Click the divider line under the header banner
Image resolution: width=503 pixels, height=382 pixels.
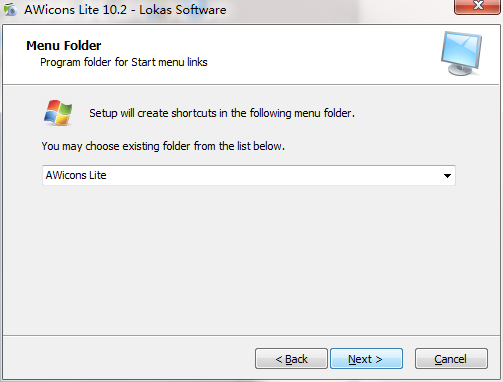click(x=251, y=85)
